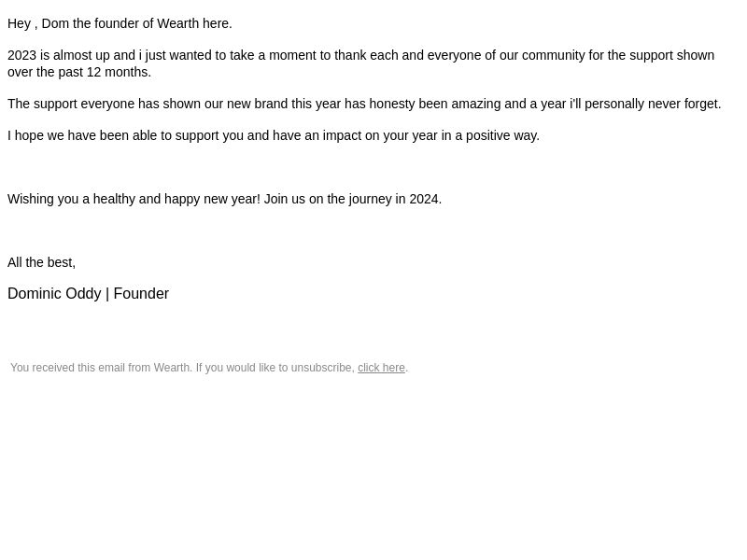The image size is (747, 560).
Task: Click the phrase 'positive way.'
Action: [x=502, y=135]
